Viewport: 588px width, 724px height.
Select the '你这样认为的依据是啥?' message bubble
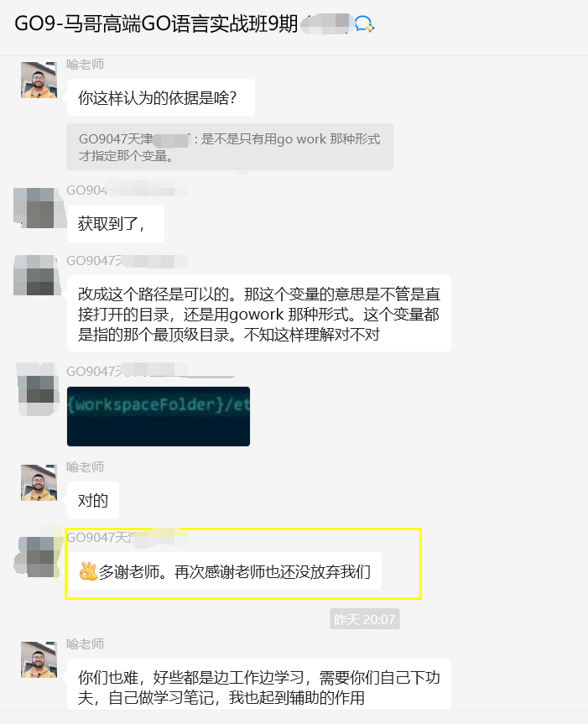[x=161, y=97]
